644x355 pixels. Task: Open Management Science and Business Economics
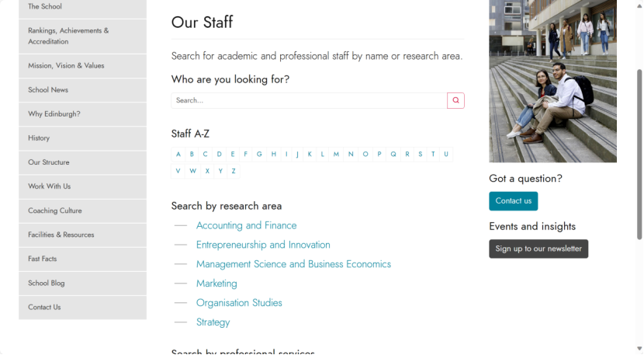tap(293, 264)
